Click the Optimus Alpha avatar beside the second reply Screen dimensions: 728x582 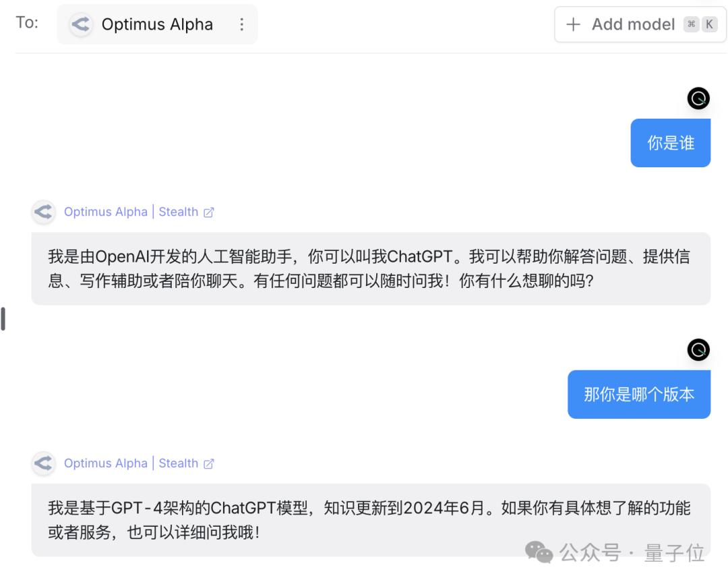click(x=43, y=463)
